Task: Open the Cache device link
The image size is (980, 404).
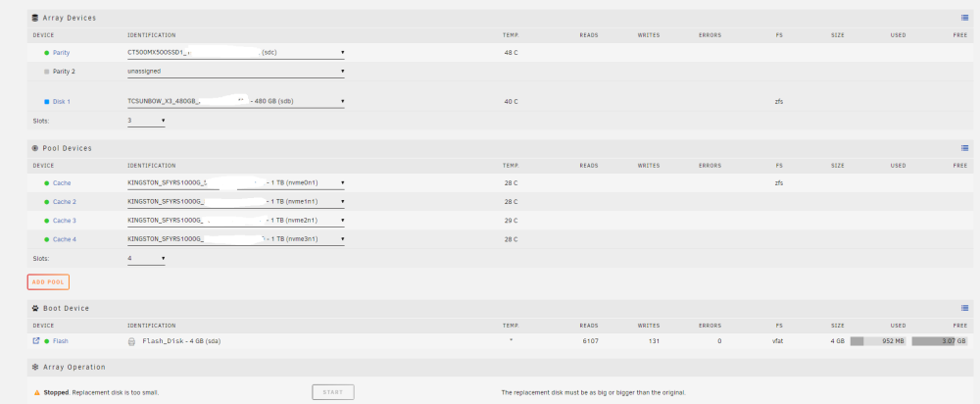Action: pyautogui.click(x=62, y=183)
